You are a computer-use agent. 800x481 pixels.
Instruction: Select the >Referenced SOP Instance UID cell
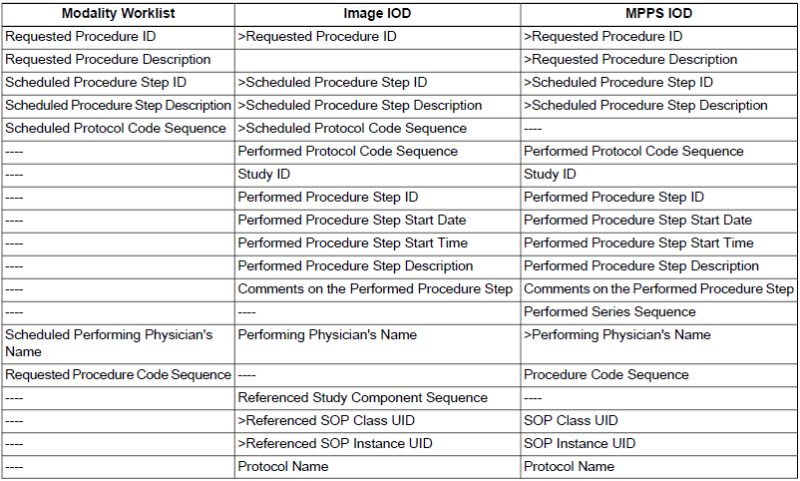[x=335, y=444]
